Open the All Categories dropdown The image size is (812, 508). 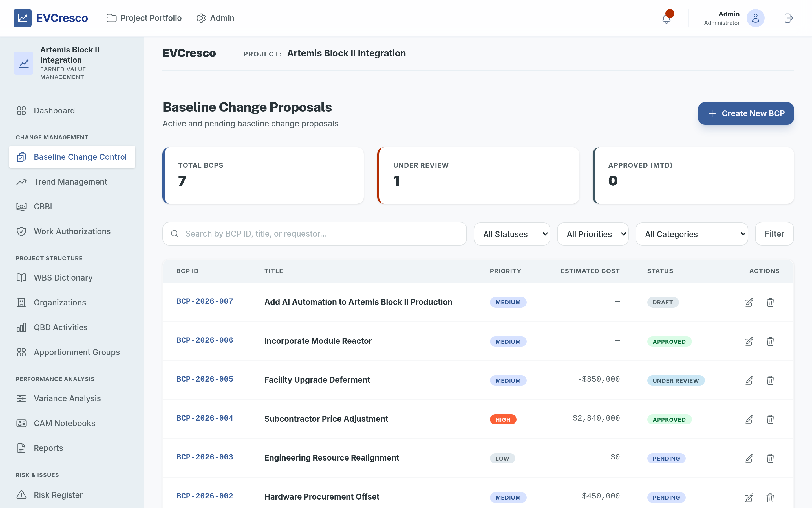(692, 234)
